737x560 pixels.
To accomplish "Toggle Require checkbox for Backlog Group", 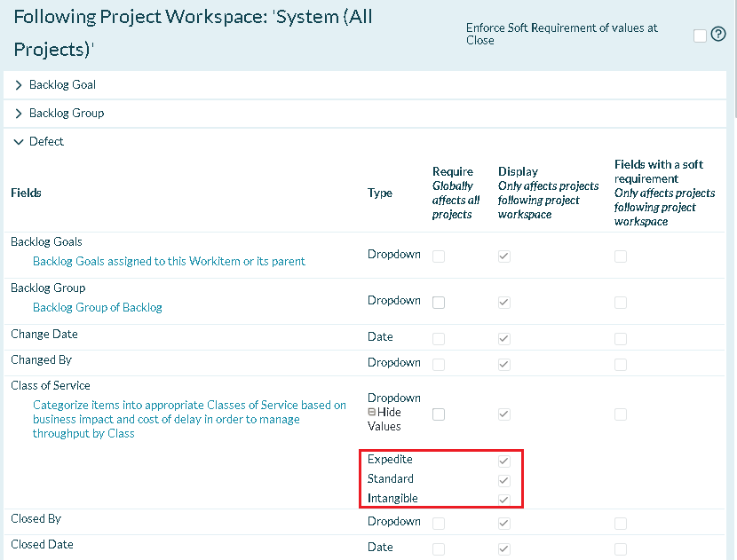I will [x=439, y=302].
